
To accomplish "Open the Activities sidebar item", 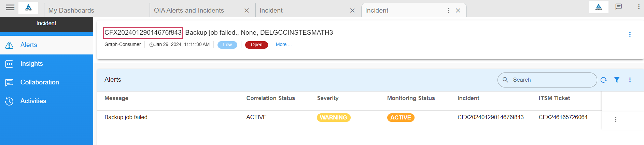I will click(x=33, y=101).
